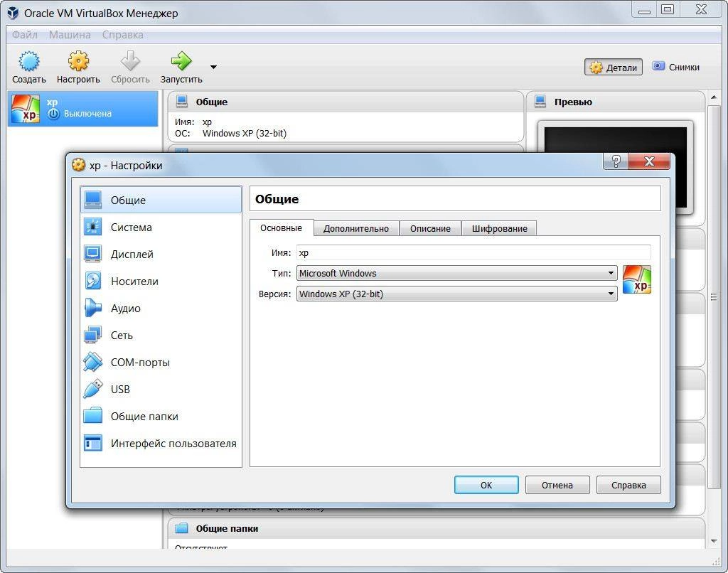Click the Справка button in the settings dialog

[x=628, y=485]
